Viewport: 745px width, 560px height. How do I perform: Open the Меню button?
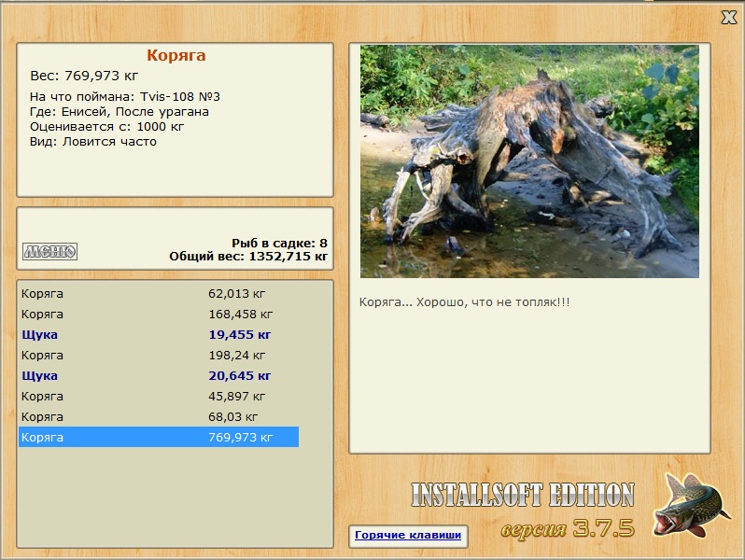49,251
